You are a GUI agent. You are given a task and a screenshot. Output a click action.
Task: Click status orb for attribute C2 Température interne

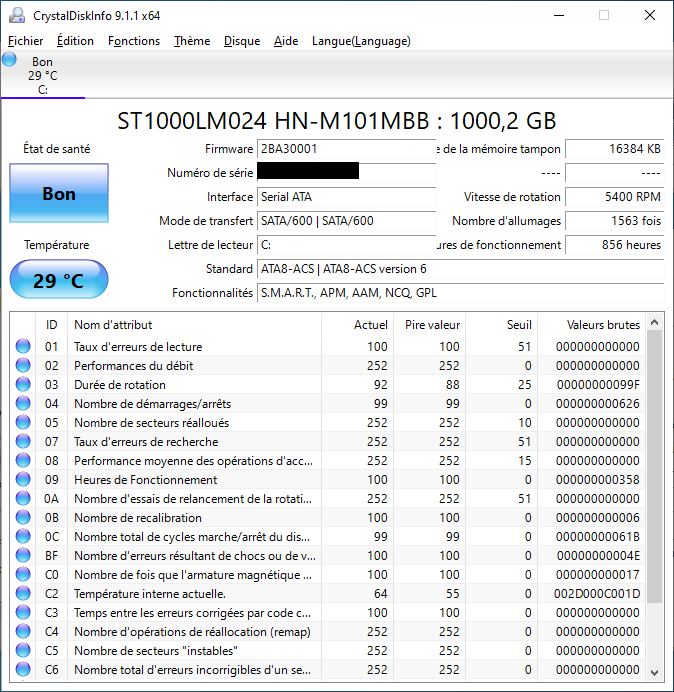click(x=23, y=593)
